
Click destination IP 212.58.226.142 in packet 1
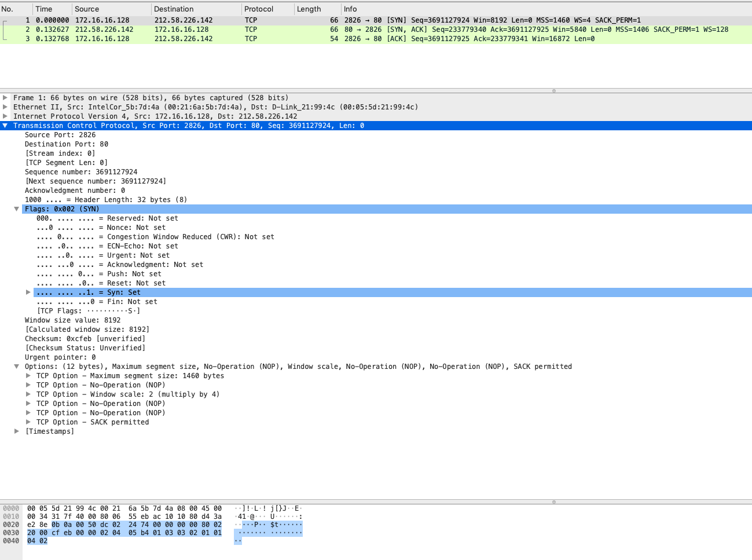(184, 20)
